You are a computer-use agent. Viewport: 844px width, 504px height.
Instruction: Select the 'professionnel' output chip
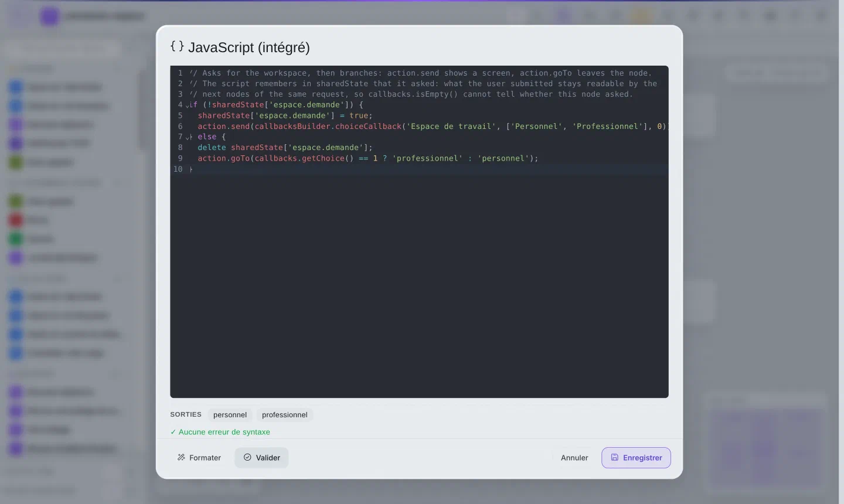click(284, 415)
